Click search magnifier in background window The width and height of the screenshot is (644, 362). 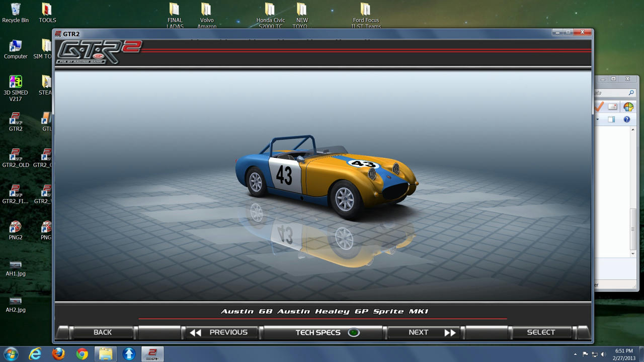[x=631, y=93]
